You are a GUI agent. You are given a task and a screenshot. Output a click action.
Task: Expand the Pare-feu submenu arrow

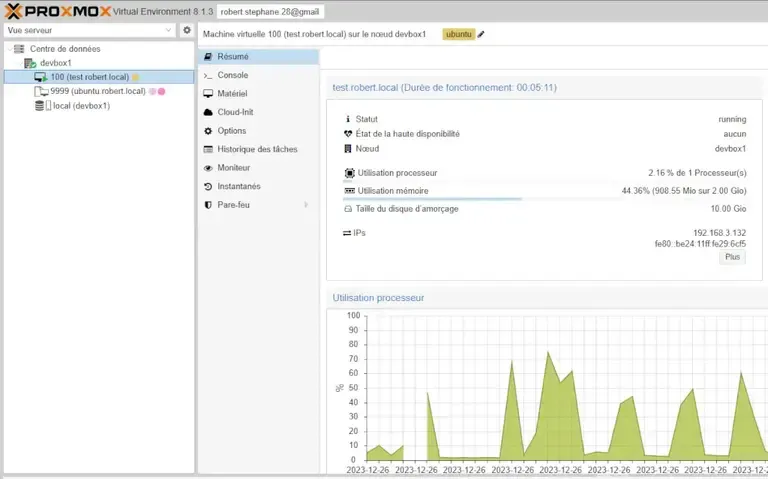point(306,205)
